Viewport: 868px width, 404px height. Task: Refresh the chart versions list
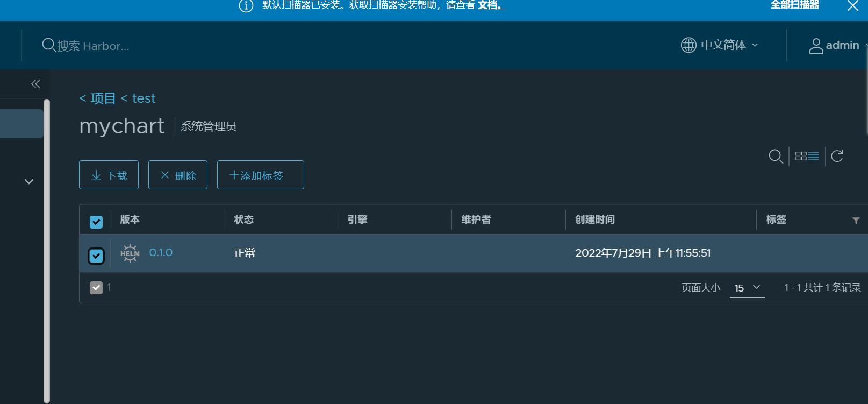tap(837, 156)
